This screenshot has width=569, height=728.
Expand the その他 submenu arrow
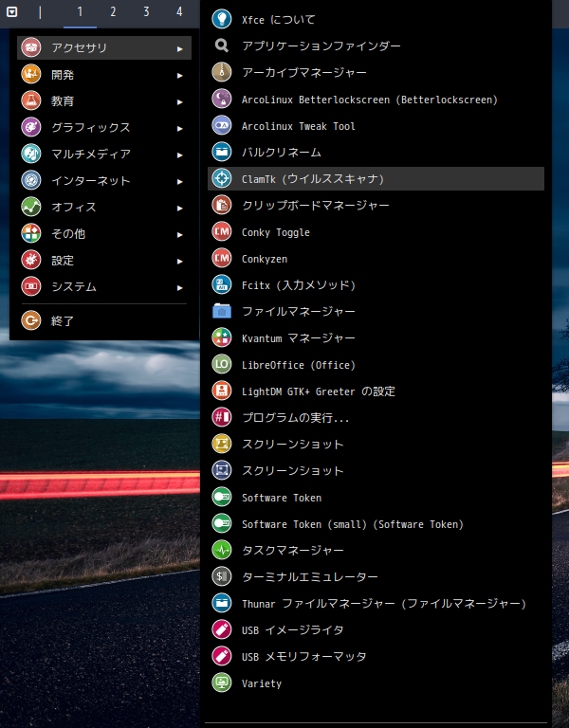pos(180,234)
